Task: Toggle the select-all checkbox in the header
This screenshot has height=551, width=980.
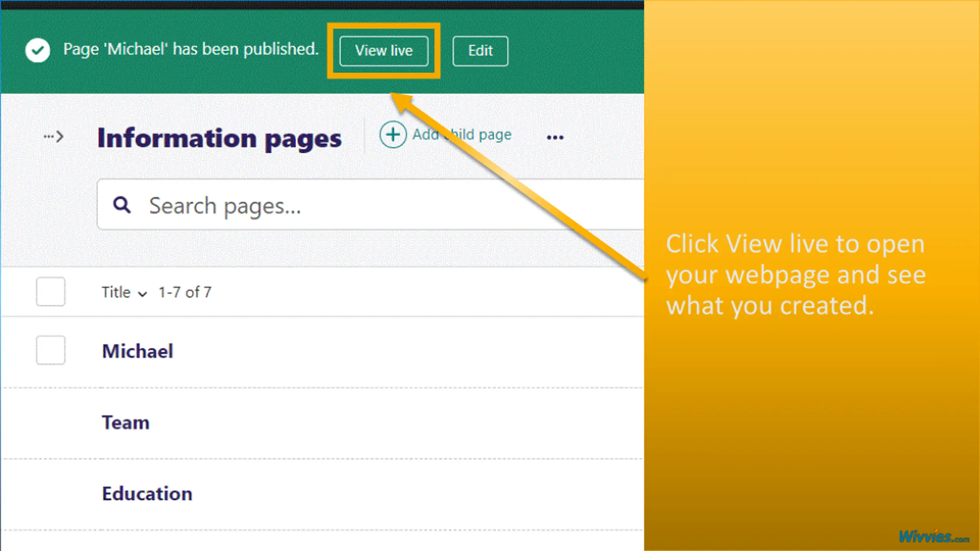Action: pyautogui.click(x=51, y=292)
